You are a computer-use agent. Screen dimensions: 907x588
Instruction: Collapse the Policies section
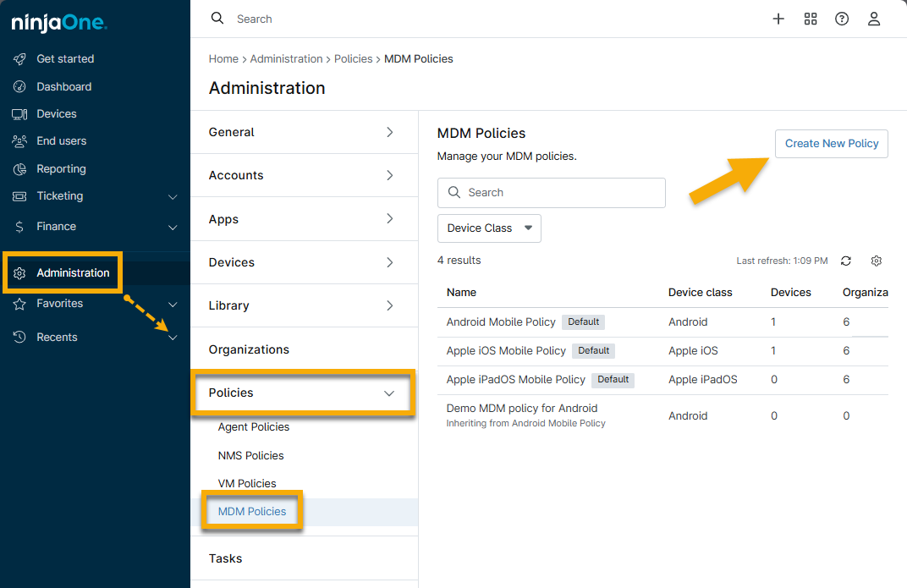click(388, 393)
